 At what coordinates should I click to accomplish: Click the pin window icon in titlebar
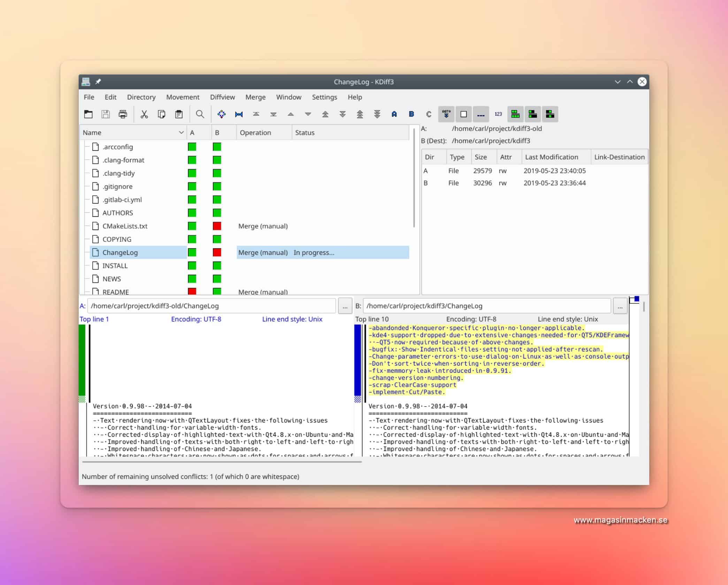click(x=98, y=81)
